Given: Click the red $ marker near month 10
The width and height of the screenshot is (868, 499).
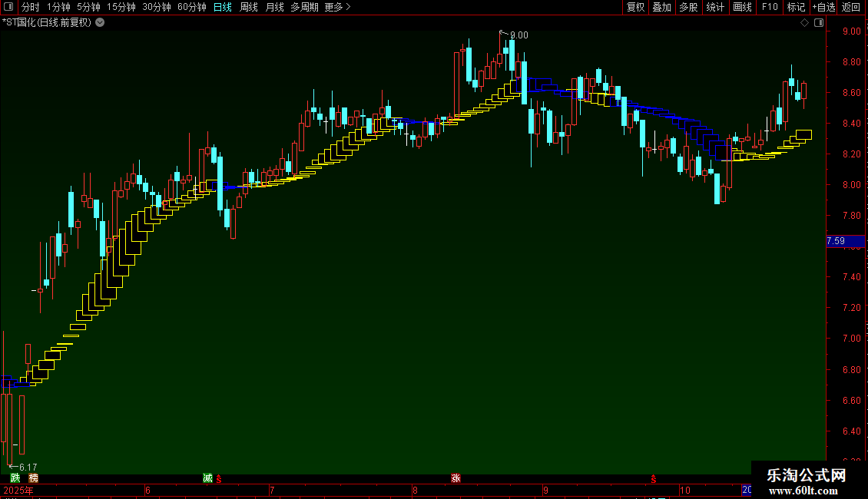Looking at the screenshot, I should pos(654,479).
